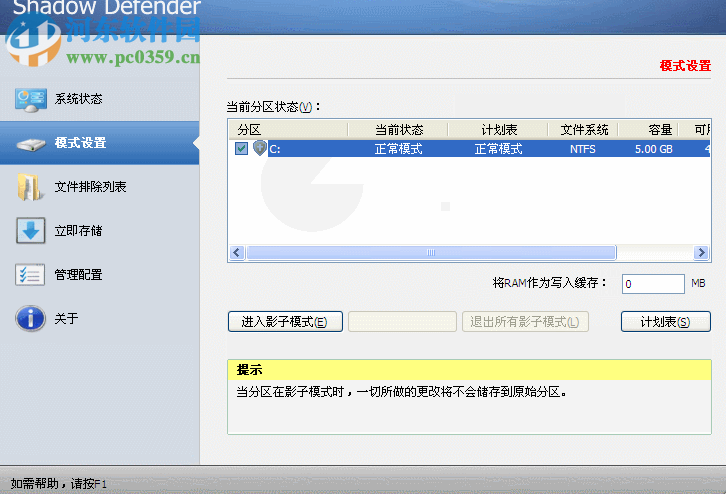726x494 pixels.
Task: Click the 关于 info icon
Action: coord(31,319)
